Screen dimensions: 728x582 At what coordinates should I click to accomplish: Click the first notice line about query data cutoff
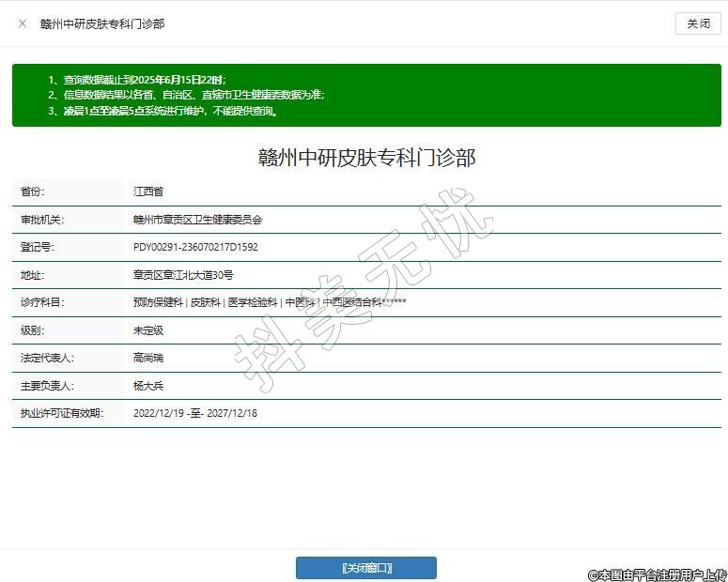137,80
